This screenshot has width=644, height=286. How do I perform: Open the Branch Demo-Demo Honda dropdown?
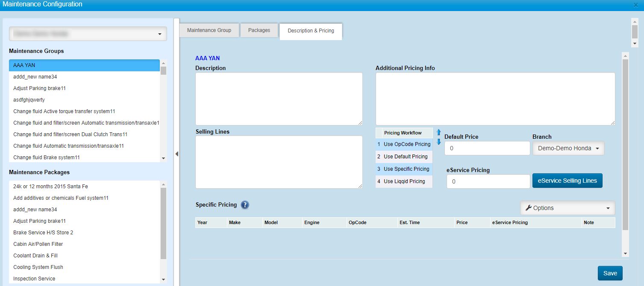568,148
